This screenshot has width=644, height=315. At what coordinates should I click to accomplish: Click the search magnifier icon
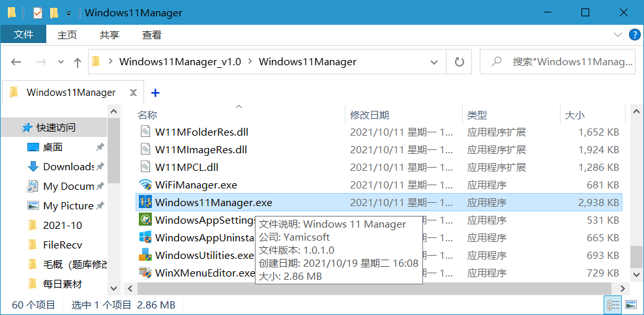coord(496,62)
